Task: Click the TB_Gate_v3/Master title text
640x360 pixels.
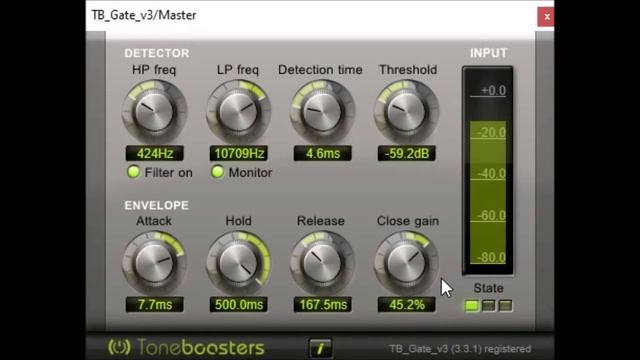Action: click(x=144, y=15)
